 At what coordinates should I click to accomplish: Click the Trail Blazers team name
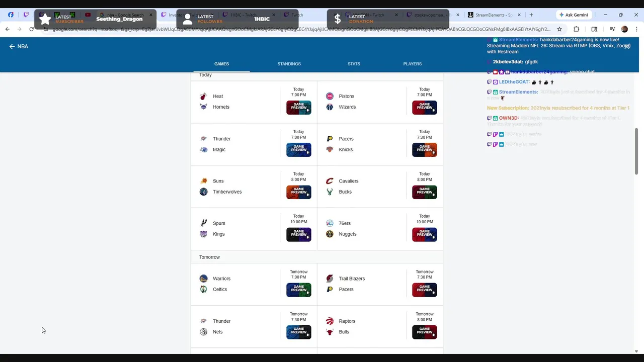point(352,279)
